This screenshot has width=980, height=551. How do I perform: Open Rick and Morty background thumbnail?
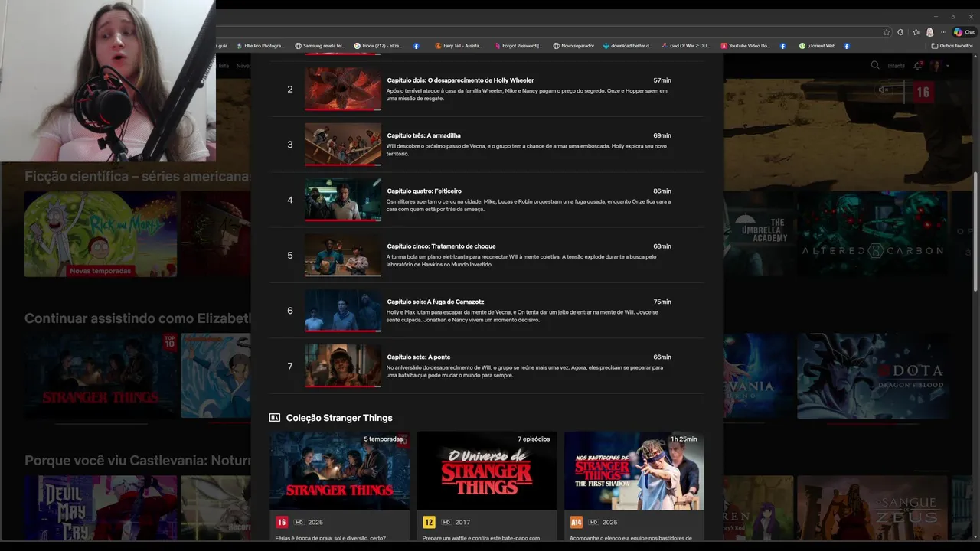100,233
